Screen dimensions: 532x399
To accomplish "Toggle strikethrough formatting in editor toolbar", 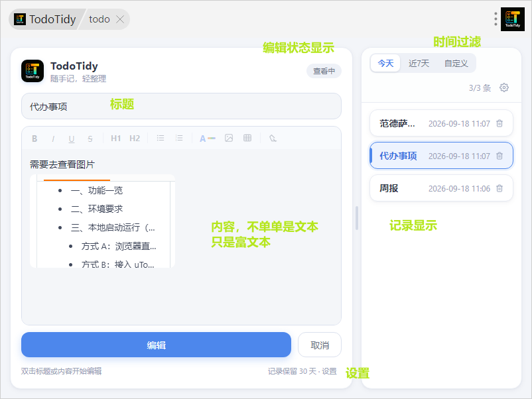I will coord(90,139).
